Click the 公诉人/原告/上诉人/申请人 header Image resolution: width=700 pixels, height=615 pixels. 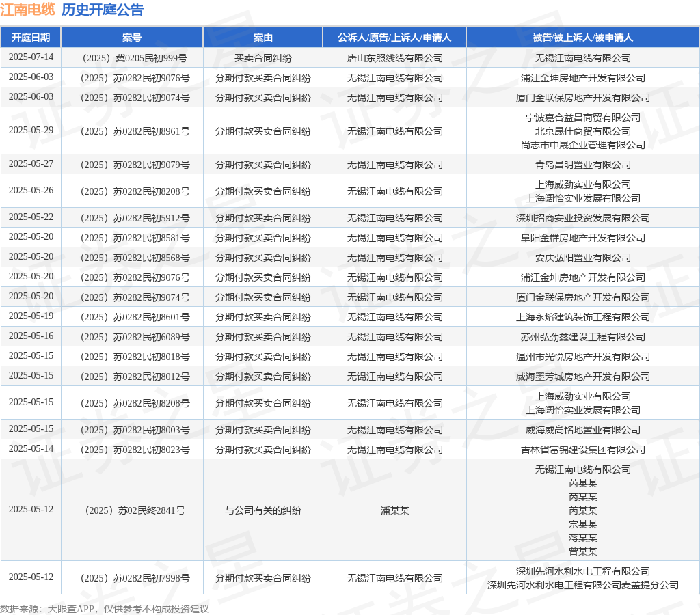(394, 38)
